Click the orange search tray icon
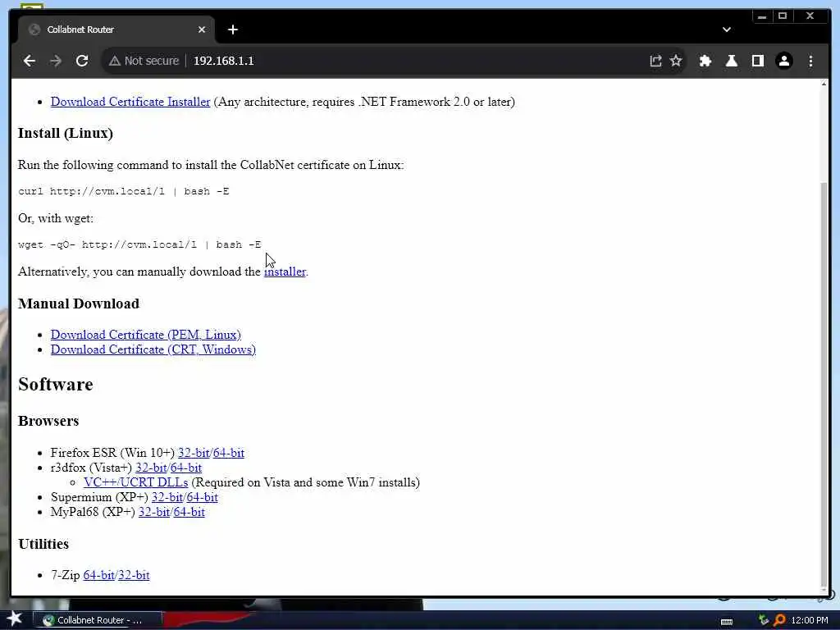This screenshot has width=840, height=630. tap(779, 620)
